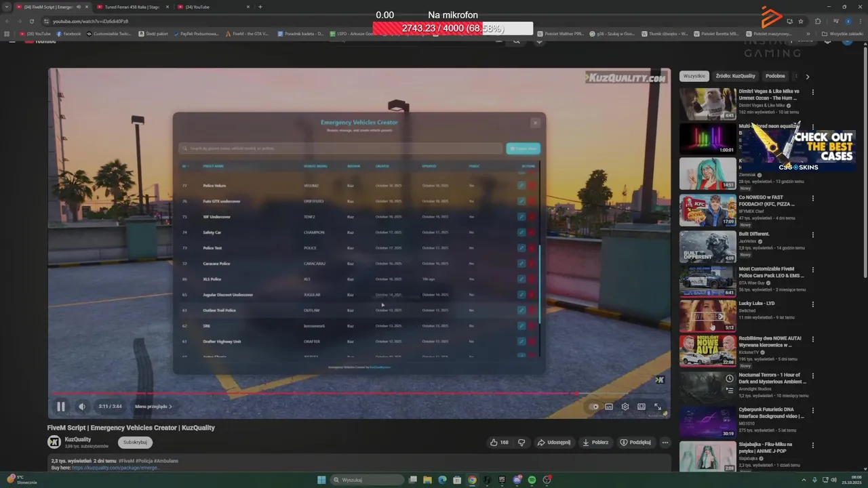Open the 'FiveM - the GTA V...' bookmark
This screenshot has width=868, height=488.
248,34
